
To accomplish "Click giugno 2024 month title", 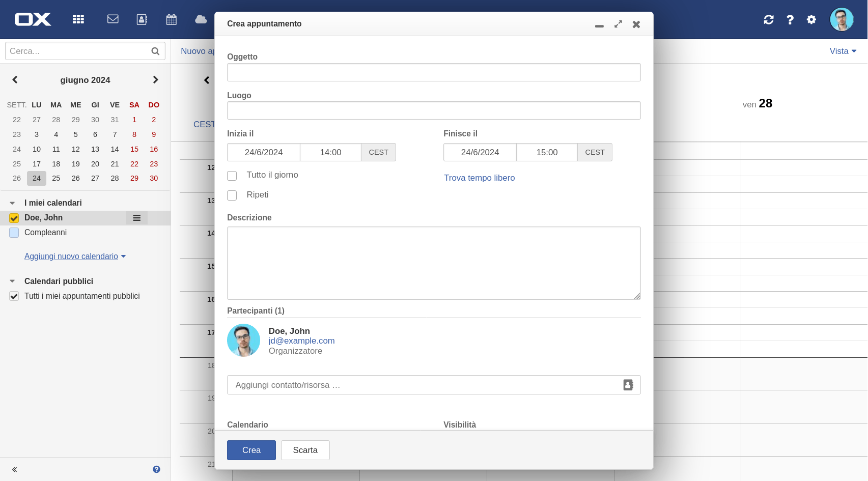I will [85, 80].
